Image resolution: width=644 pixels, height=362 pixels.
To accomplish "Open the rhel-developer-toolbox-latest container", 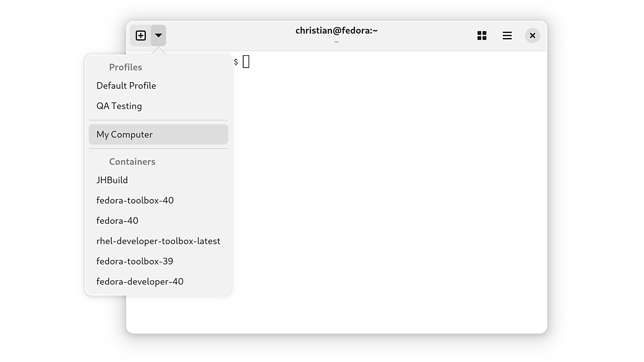I will tap(158, 241).
